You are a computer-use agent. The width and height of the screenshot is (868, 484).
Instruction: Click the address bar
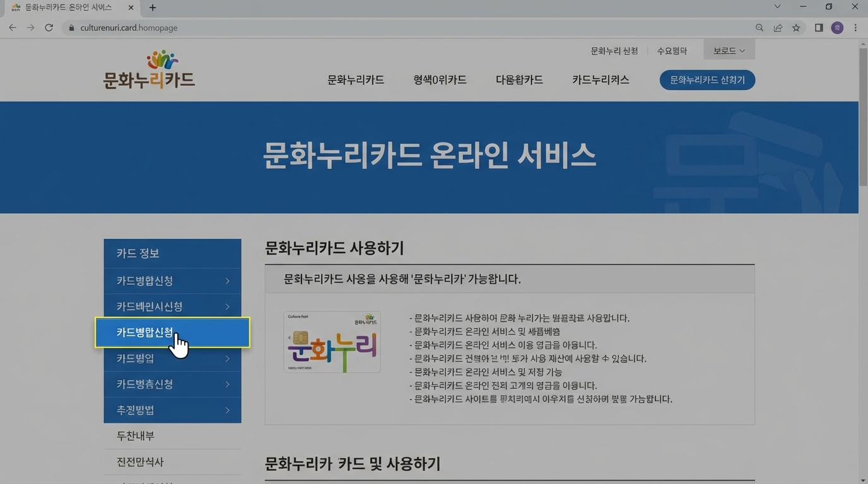point(252,28)
